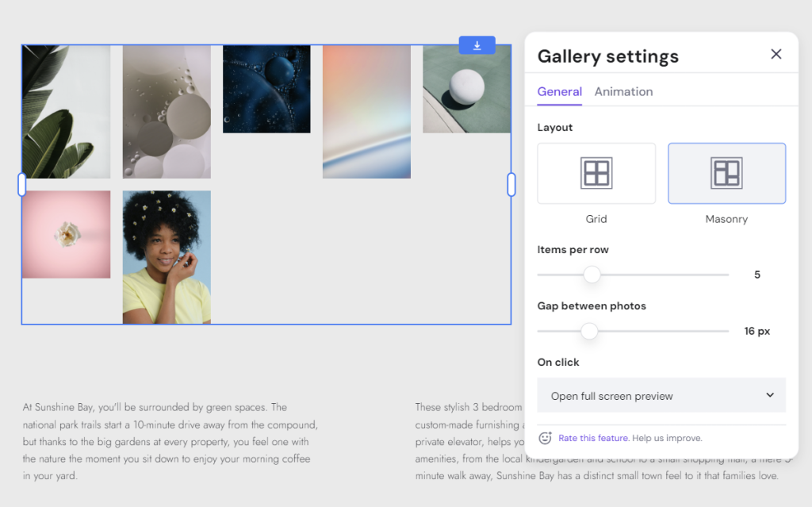Click the chevron on the On click dropdown

768,395
